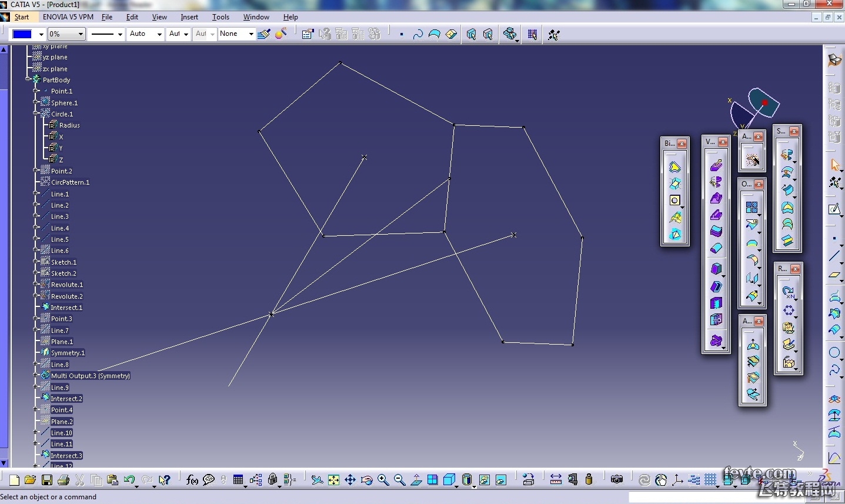
Task: Click the Design Table icon
Action: point(238,480)
